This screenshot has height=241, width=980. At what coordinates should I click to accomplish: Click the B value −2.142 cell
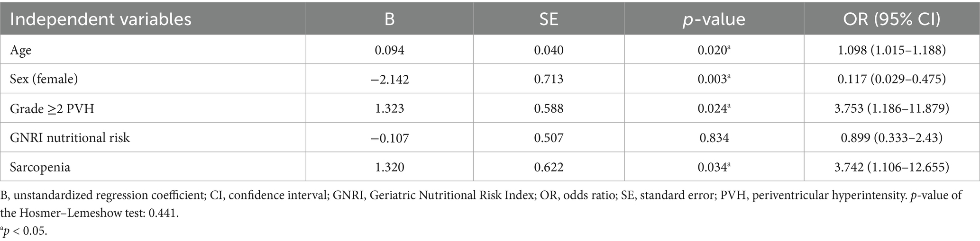pyautogui.click(x=389, y=79)
